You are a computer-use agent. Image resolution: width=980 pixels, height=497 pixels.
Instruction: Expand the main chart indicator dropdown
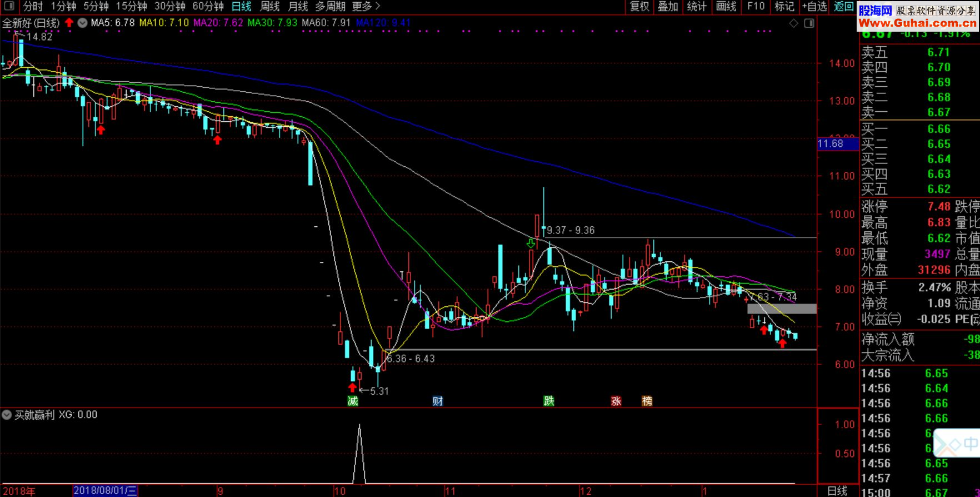(82, 23)
